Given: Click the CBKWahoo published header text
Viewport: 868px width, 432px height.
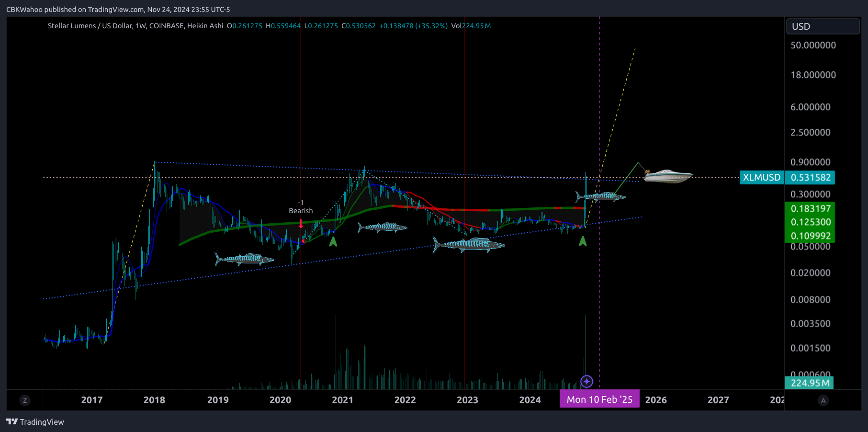Looking at the screenshot, I should (x=118, y=10).
